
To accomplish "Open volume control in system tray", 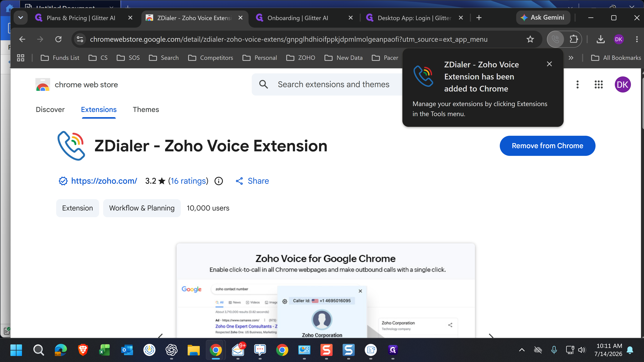I will (582, 350).
